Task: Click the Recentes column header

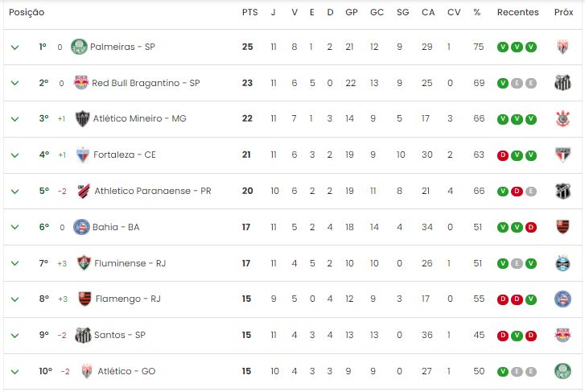Action: click(x=518, y=12)
